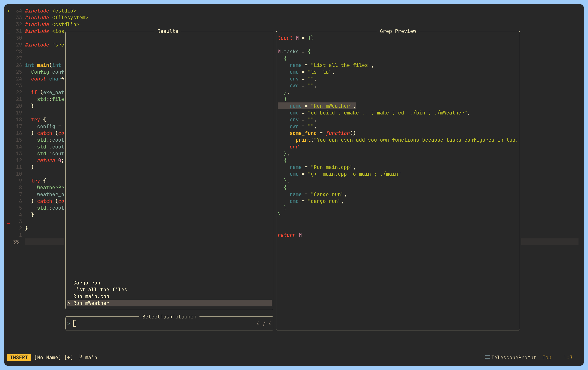Click the selection caret before Run mWeather

(x=69, y=303)
